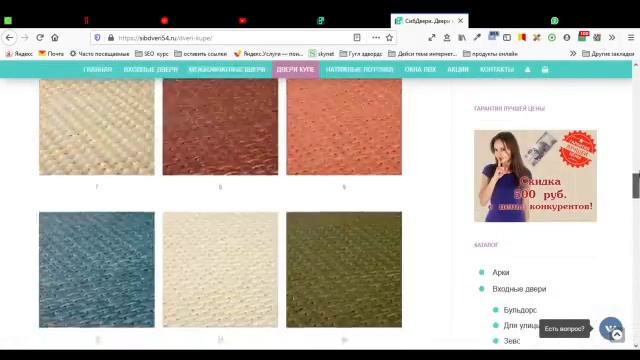Open the Яндекс bookmark

pos(19,53)
